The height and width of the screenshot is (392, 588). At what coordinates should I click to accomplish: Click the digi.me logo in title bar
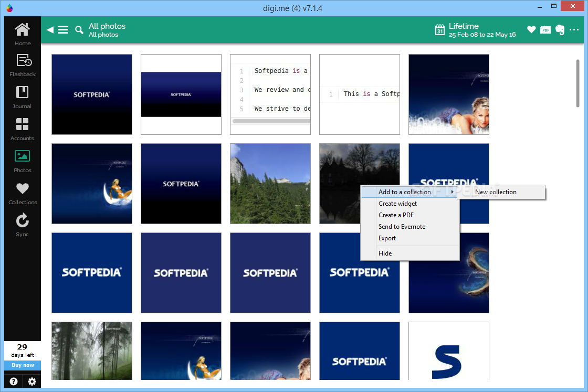(x=10, y=8)
